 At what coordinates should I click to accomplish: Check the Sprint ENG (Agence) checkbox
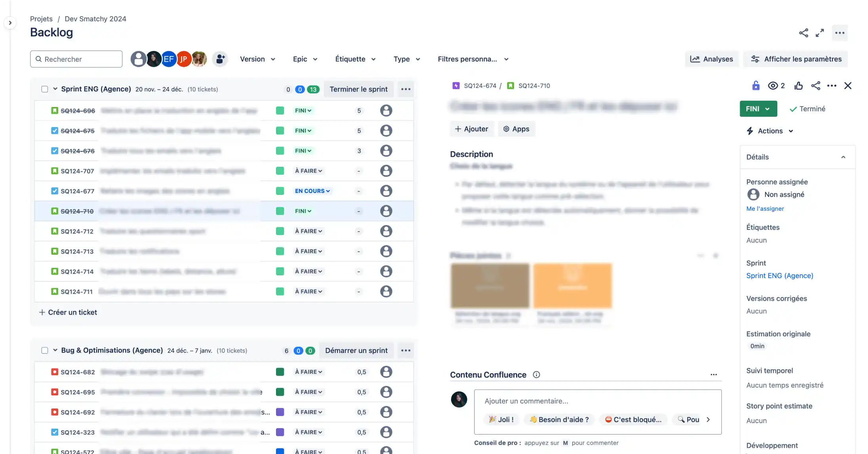[45, 89]
